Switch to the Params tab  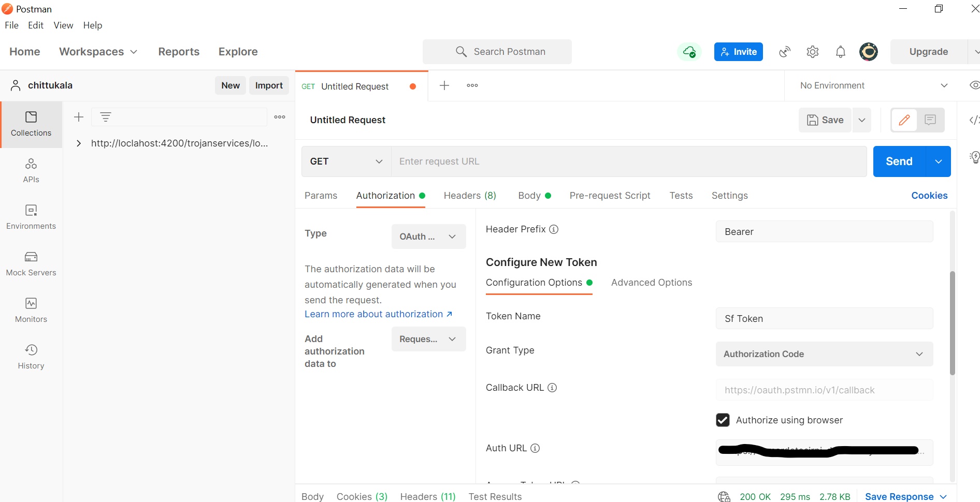321,196
